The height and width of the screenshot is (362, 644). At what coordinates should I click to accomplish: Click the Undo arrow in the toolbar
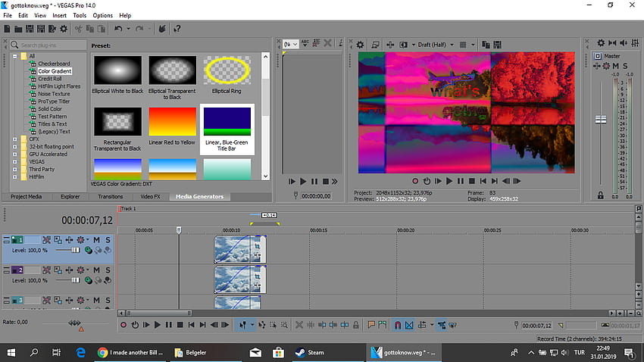(118, 29)
